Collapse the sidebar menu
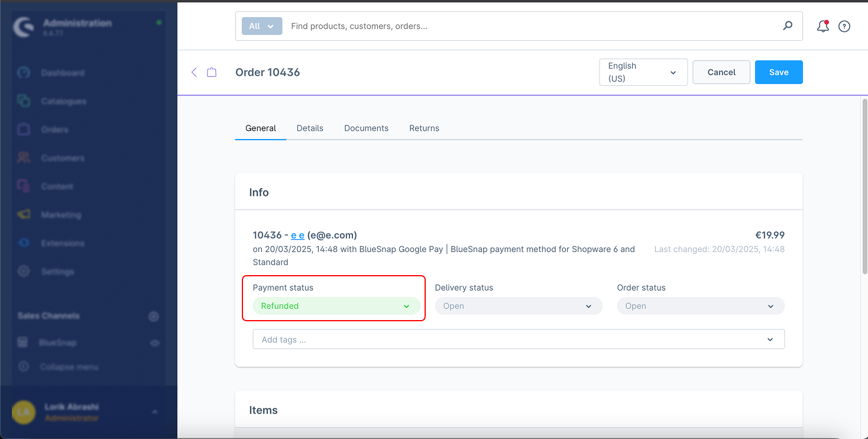 pos(68,367)
